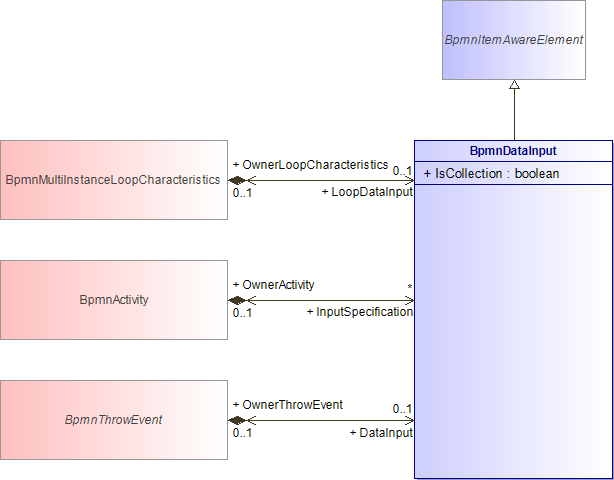This screenshot has width=614, height=480.
Task: Open the BpmnMultiInstanceLoopCharacteristics class box
Action: click(x=114, y=180)
